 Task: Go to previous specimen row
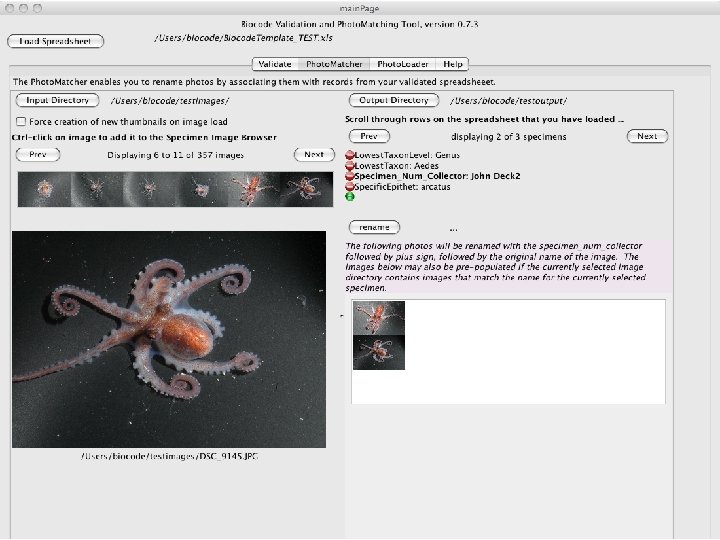point(369,136)
